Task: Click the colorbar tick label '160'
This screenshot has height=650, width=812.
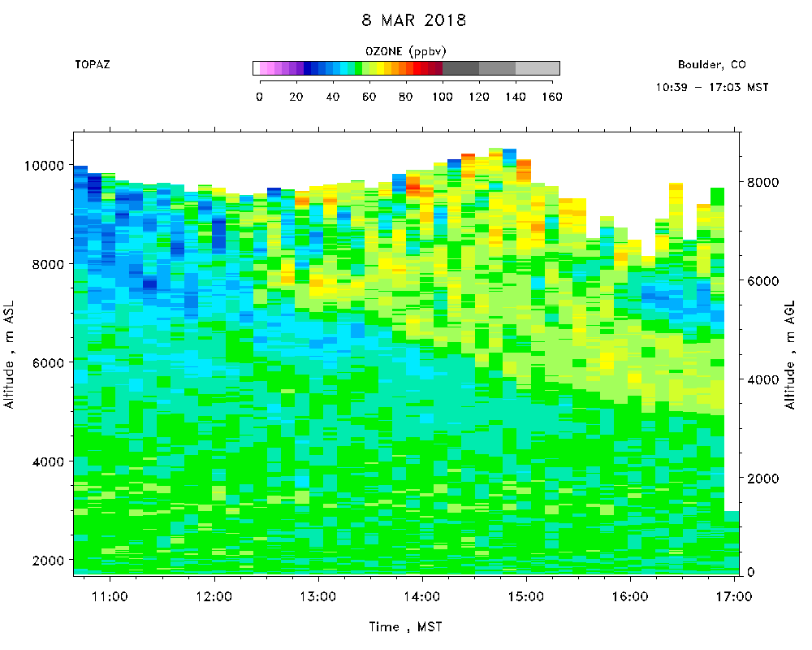Action: pyautogui.click(x=552, y=97)
